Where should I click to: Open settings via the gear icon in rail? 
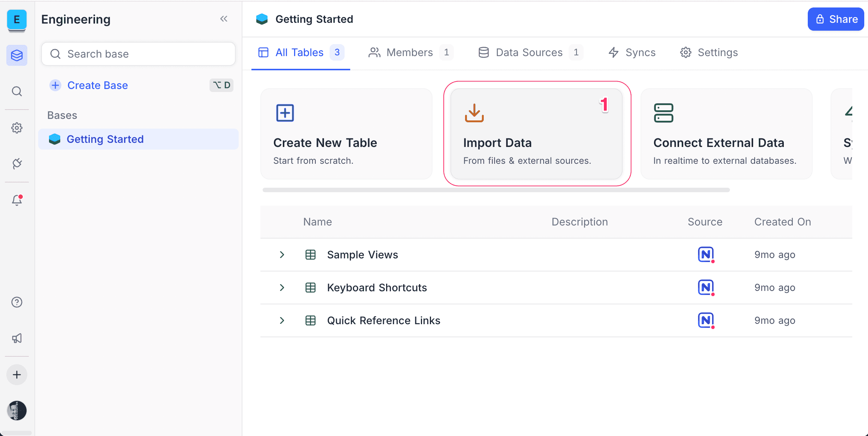tap(17, 128)
